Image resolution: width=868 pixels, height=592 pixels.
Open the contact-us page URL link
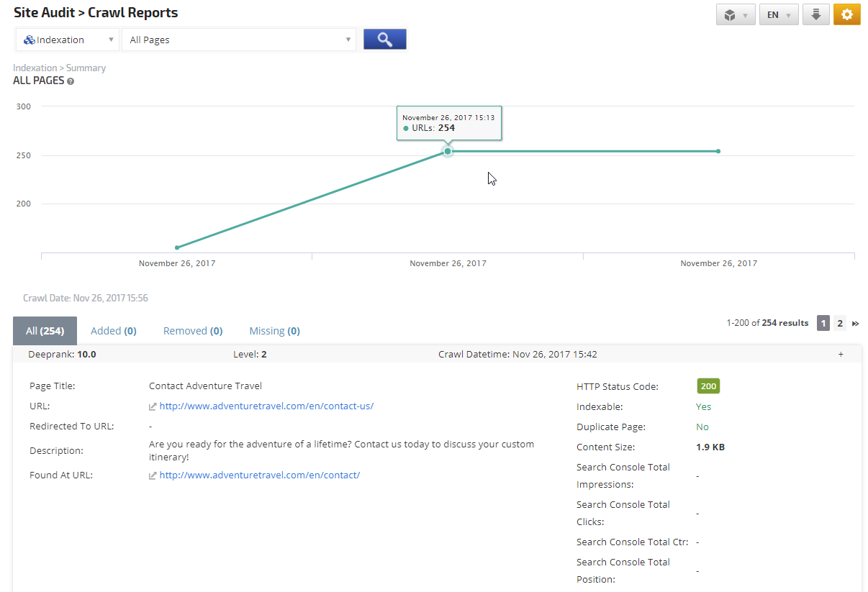coord(266,406)
